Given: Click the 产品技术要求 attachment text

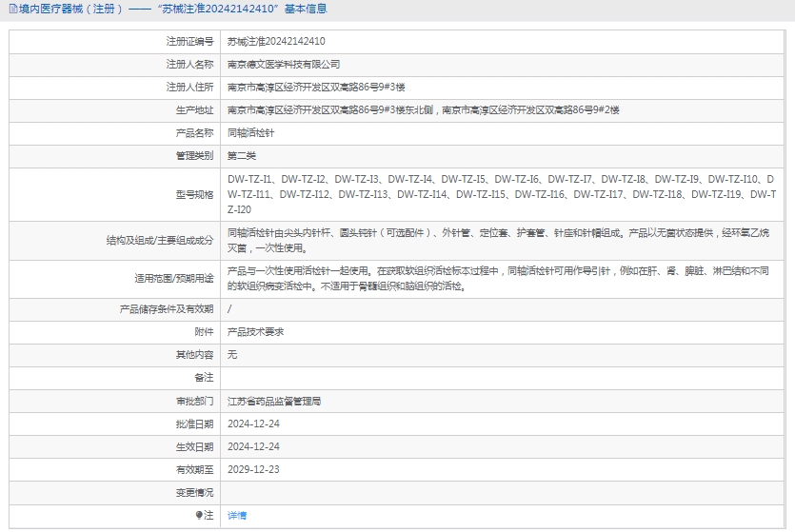Looking at the screenshot, I should [255, 332].
